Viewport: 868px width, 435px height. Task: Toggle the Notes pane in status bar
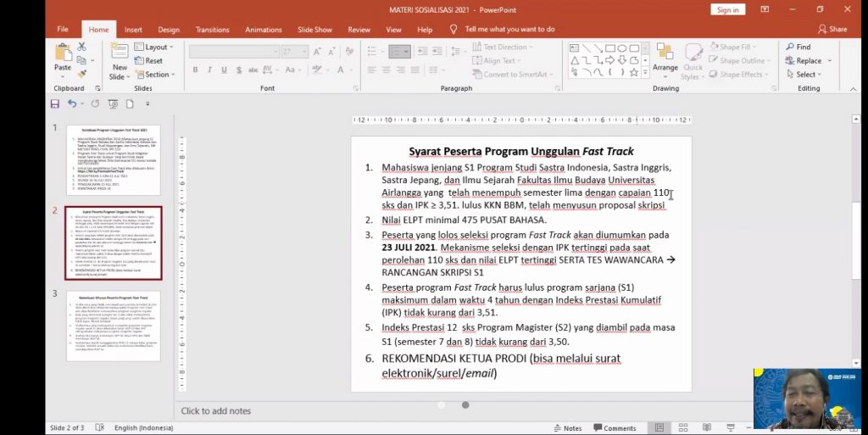click(x=567, y=428)
